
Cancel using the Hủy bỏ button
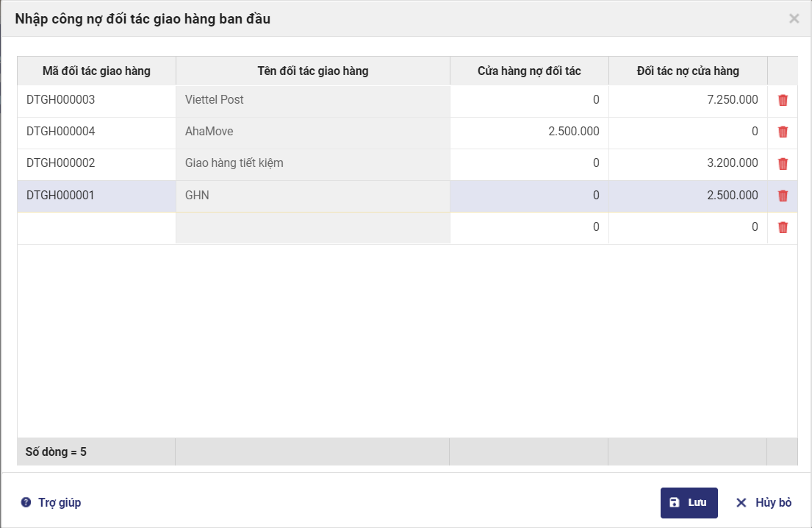(764, 503)
